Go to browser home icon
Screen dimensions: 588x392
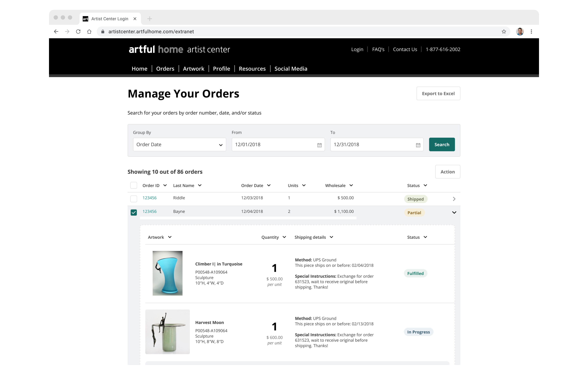click(89, 32)
